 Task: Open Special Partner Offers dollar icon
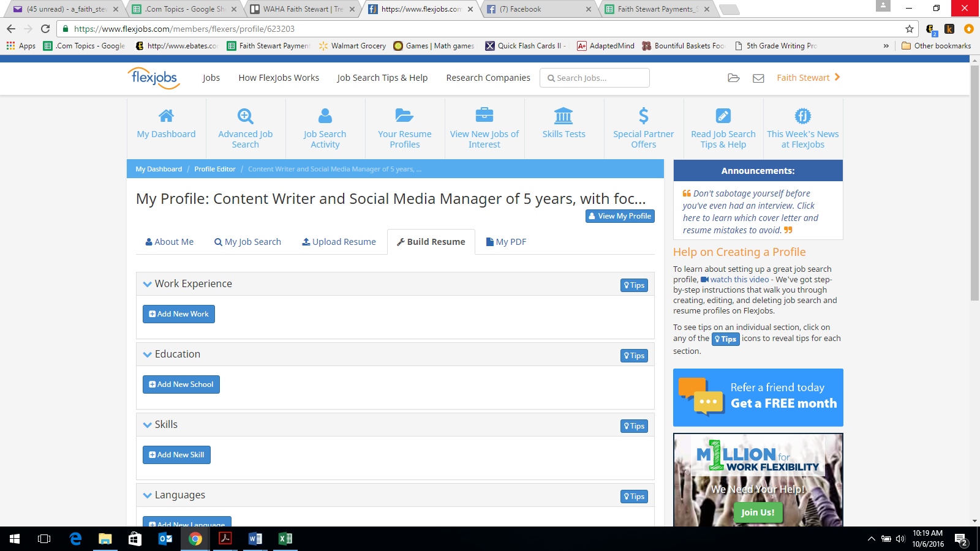(x=644, y=116)
